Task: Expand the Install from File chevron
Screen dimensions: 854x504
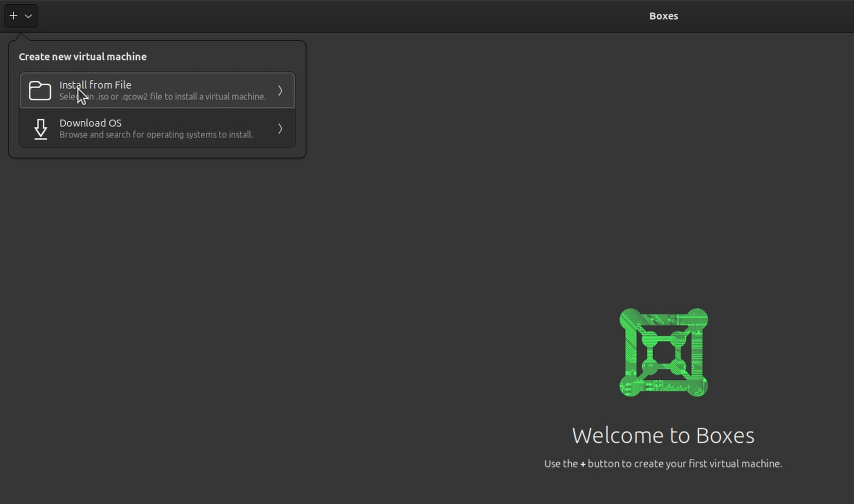Action: [x=280, y=90]
